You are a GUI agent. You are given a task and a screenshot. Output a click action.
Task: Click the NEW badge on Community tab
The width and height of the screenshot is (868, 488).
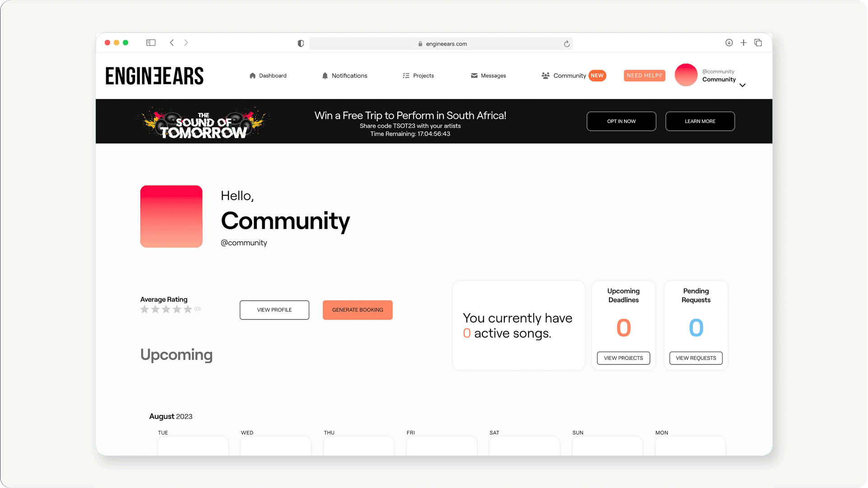point(597,75)
